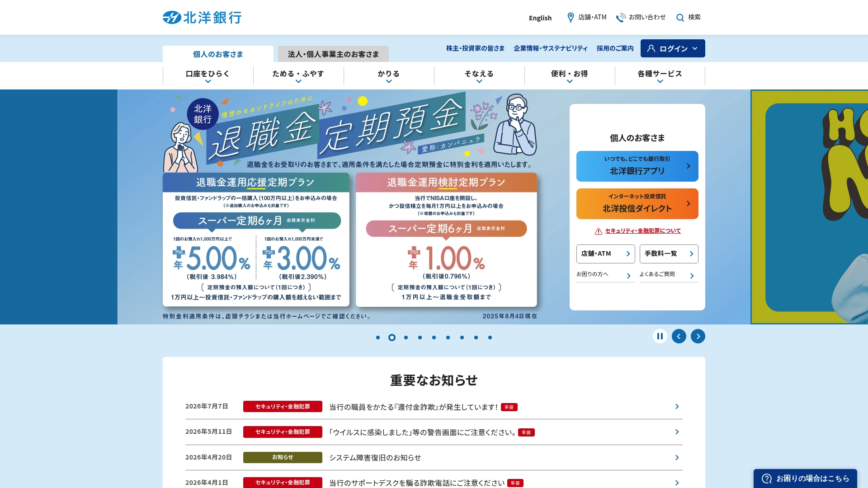Go to previous carousel slide
868x488 pixels.
679,336
